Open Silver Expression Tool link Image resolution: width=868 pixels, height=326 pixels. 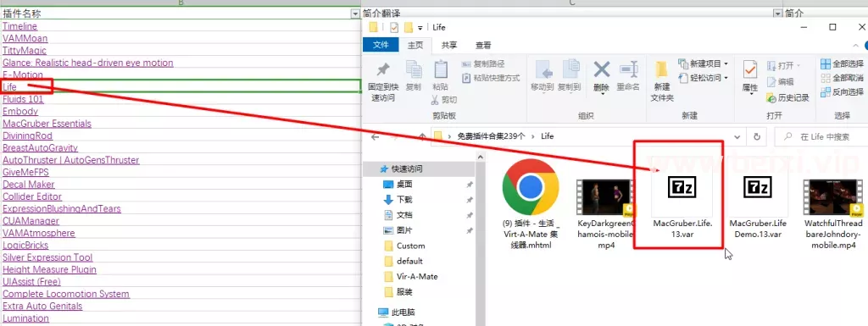click(x=47, y=257)
